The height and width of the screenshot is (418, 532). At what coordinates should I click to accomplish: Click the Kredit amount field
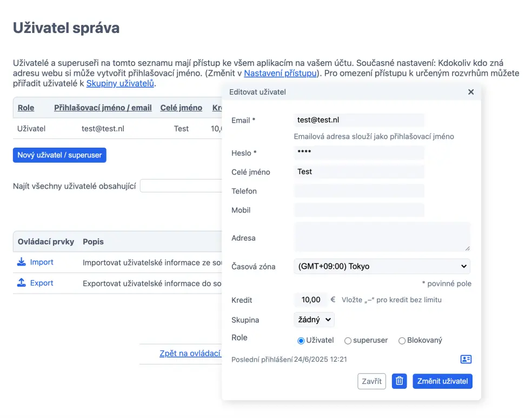click(x=311, y=300)
